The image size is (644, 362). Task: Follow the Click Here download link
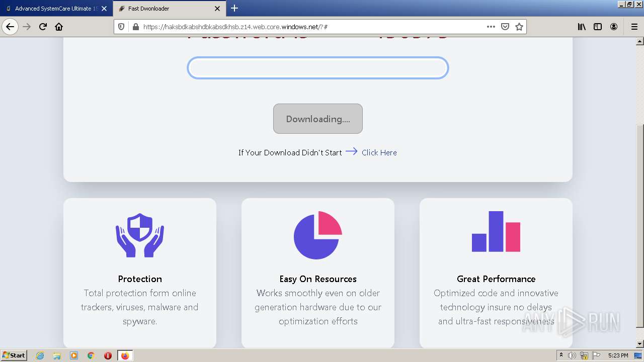(379, 152)
